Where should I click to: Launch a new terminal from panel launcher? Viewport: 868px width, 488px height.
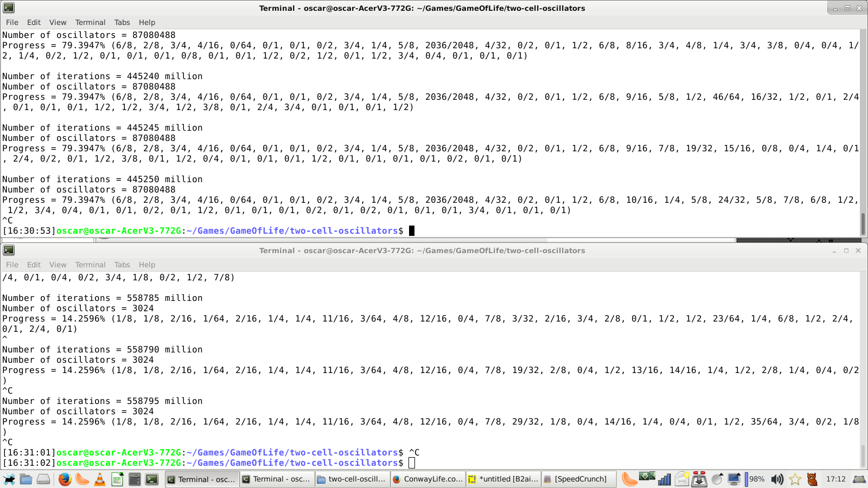click(x=152, y=479)
